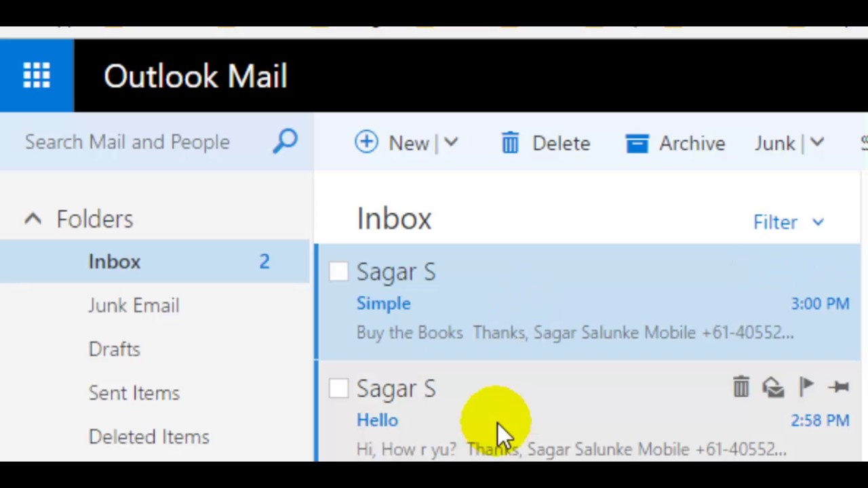Click the Inbox unread count 2
This screenshot has height=488, width=868.
point(264,262)
